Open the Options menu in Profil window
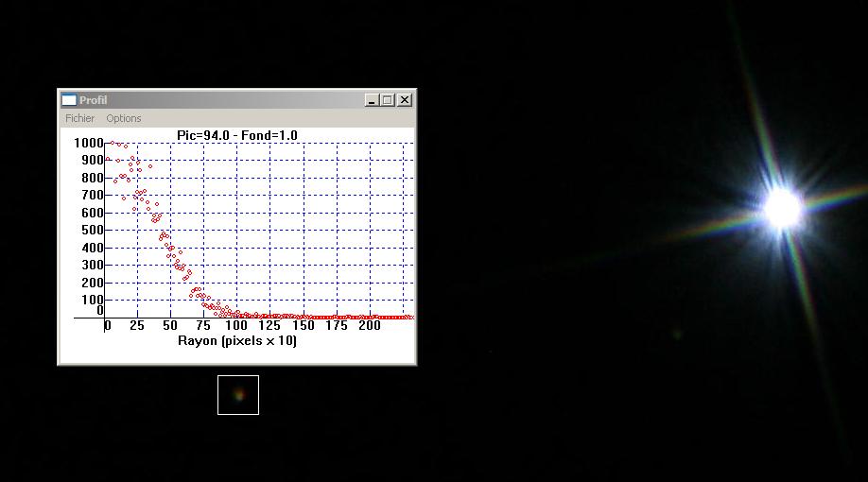The width and height of the screenshot is (868, 482). (124, 118)
